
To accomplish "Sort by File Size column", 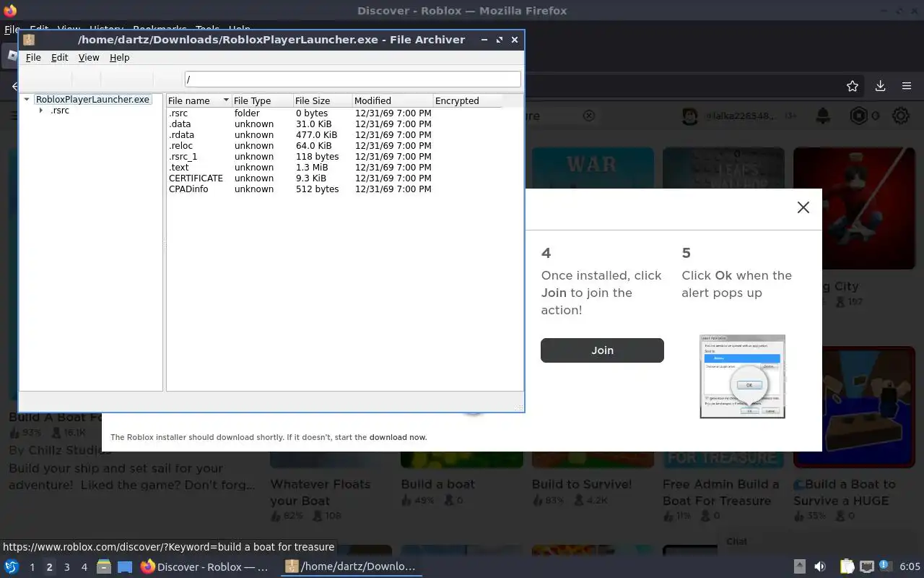I will coord(323,100).
